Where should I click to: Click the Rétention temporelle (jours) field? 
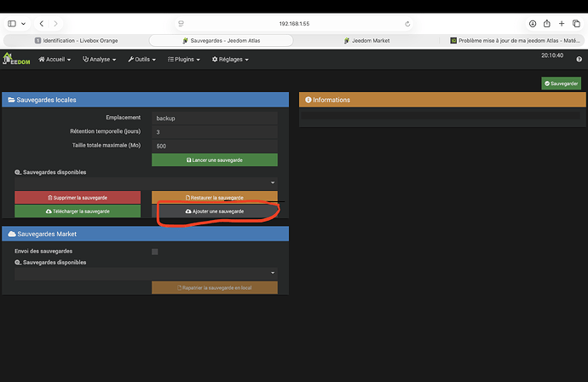[215, 132]
